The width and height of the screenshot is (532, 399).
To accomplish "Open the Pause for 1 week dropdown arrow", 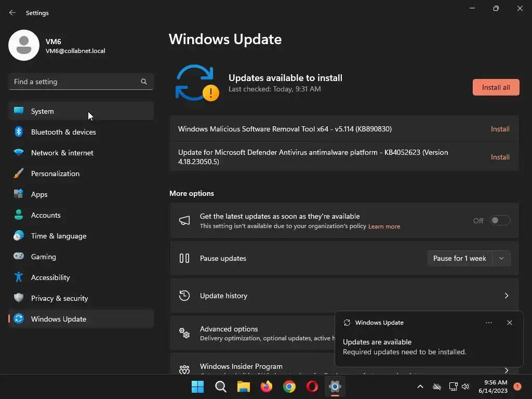I will [x=501, y=258].
